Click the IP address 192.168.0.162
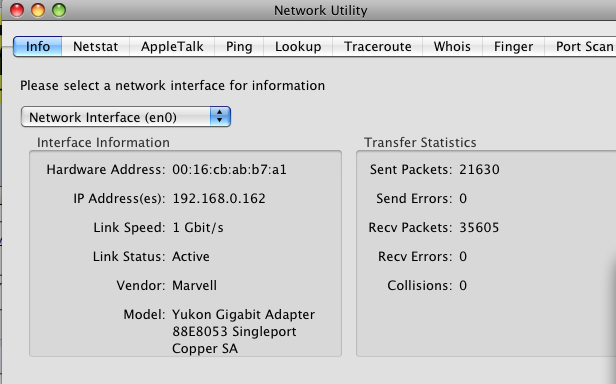The image size is (616, 384). [x=219, y=198]
